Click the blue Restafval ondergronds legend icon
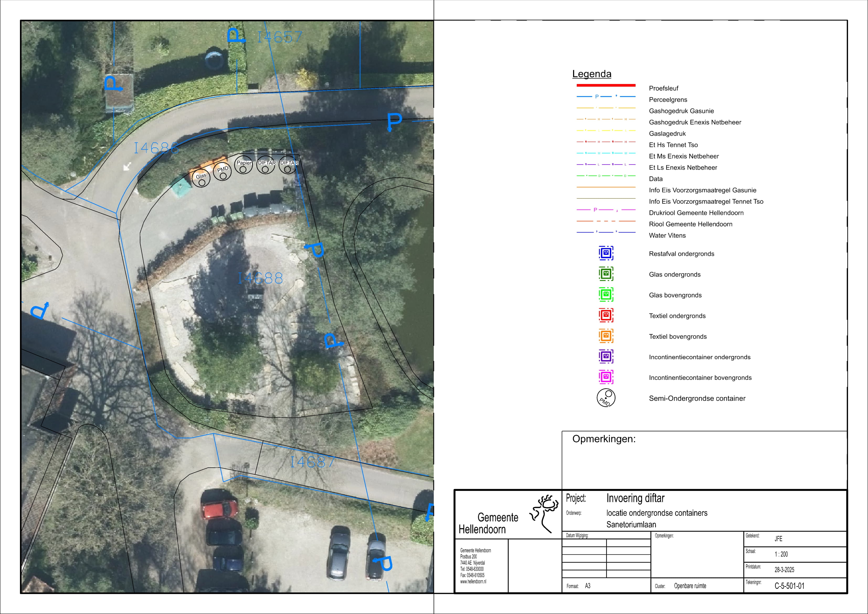Viewport: 868px width, 614px height. pyautogui.click(x=606, y=253)
